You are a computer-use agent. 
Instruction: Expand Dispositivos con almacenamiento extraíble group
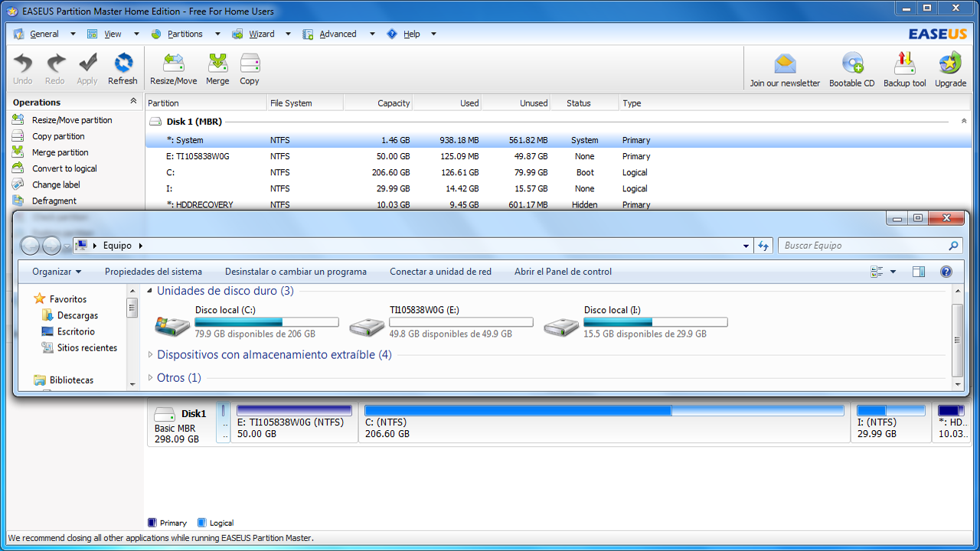(x=150, y=355)
